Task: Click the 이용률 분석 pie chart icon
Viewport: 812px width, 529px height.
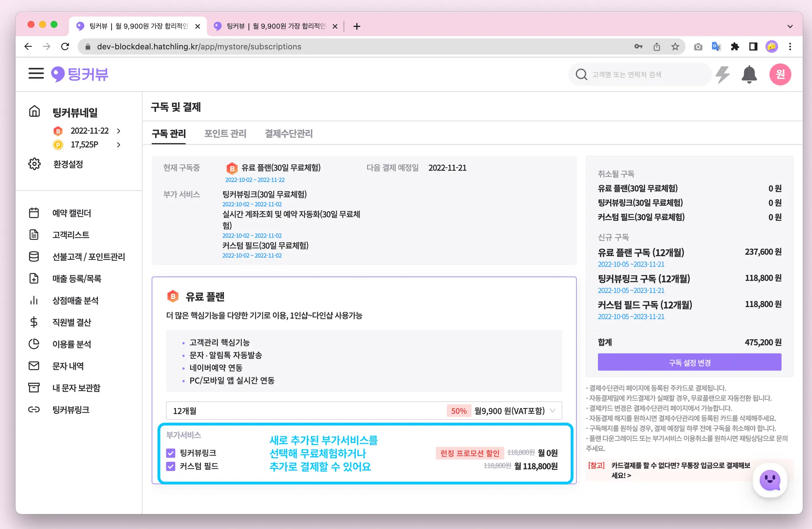Action: (x=34, y=344)
